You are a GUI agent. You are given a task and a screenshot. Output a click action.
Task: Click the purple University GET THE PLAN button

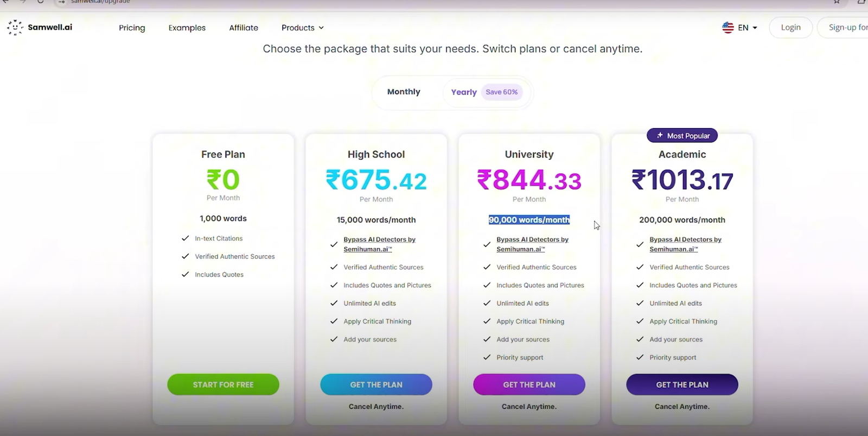pyautogui.click(x=529, y=384)
